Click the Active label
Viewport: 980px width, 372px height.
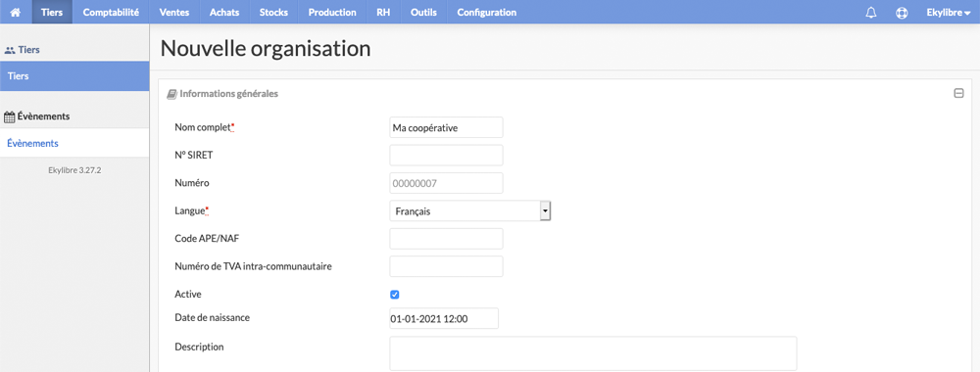tap(188, 294)
